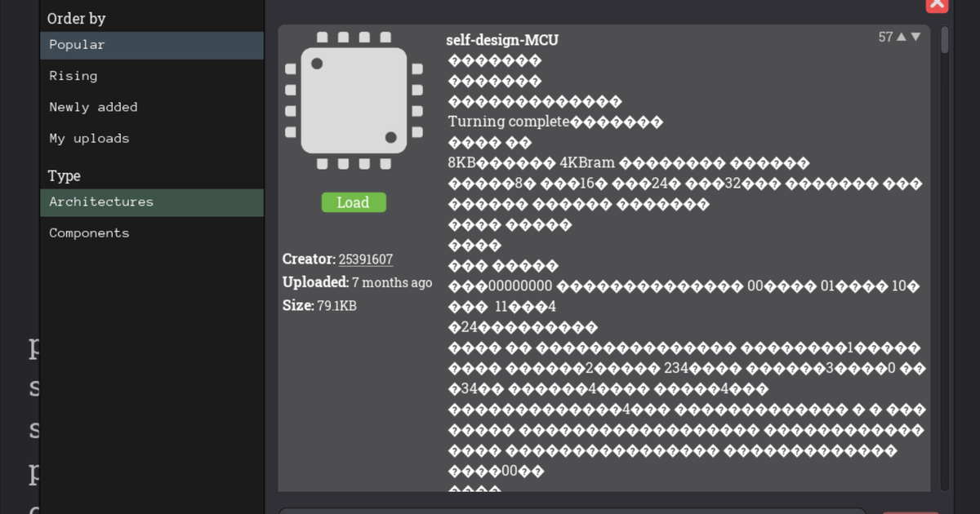Viewport: 980px width, 514px height.
Task: Click the chip architecture thumbnail image
Action: point(354,100)
